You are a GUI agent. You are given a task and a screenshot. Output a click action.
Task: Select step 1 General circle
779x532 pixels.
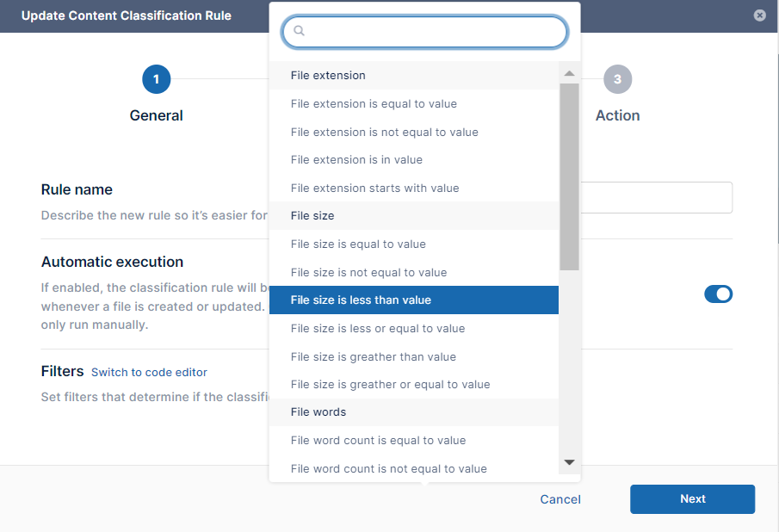[x=156, y=79]
